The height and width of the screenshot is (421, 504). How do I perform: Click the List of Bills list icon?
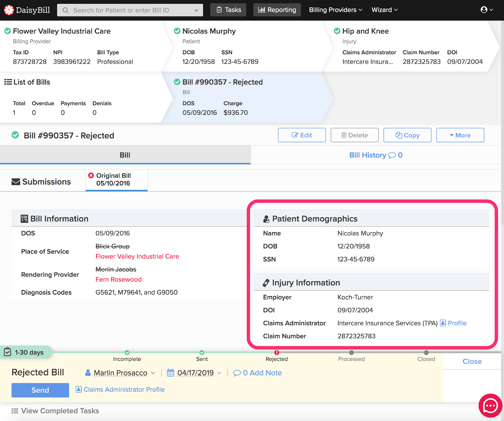(x=8, y=82)
